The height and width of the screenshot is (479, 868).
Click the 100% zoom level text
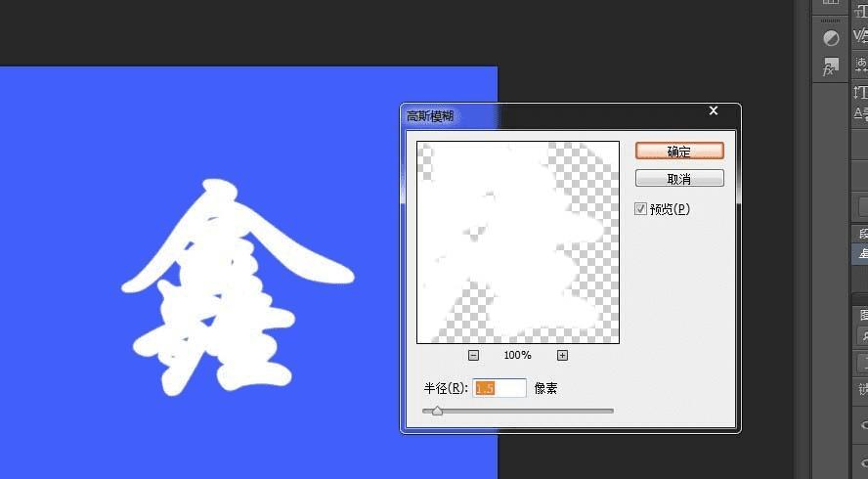[x=518, y=356]
